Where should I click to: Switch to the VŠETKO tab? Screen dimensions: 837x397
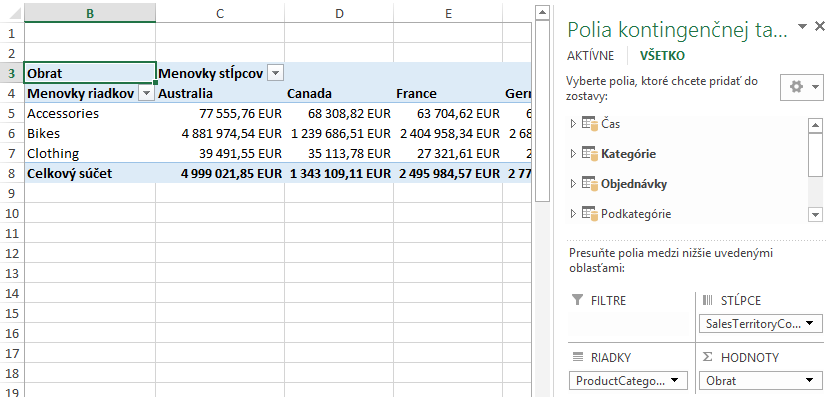[662, 55]
